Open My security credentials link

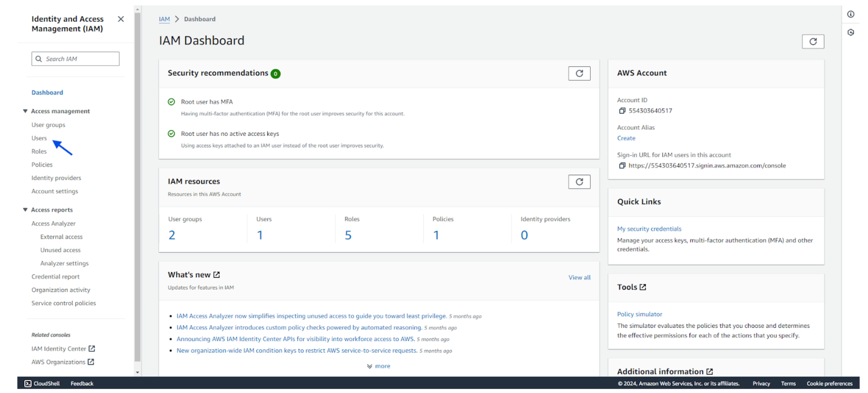click(649, 229)
